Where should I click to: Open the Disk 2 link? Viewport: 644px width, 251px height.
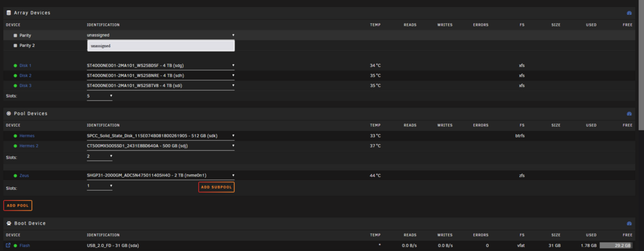26,76
